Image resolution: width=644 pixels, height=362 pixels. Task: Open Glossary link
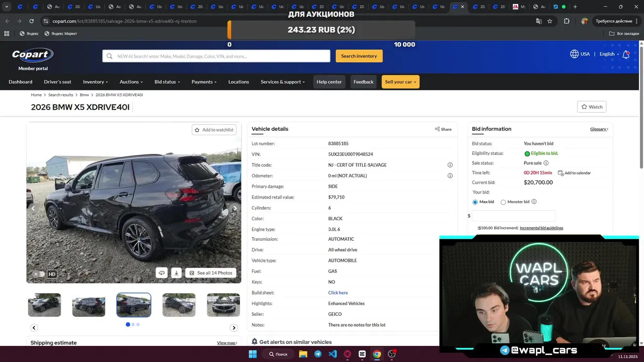point(599,129)
